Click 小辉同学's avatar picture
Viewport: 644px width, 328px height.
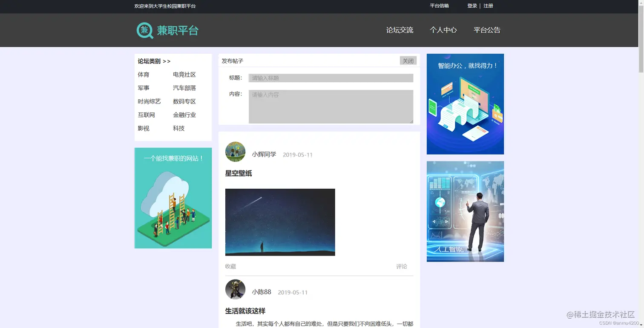pyautogui.click(x=236, y=151)
